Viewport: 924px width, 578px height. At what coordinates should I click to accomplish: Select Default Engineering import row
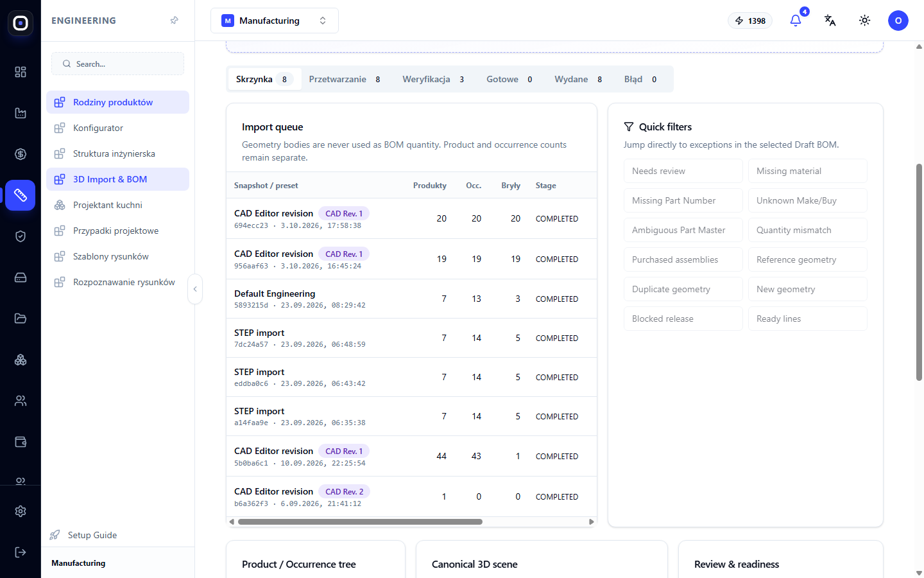411,299
